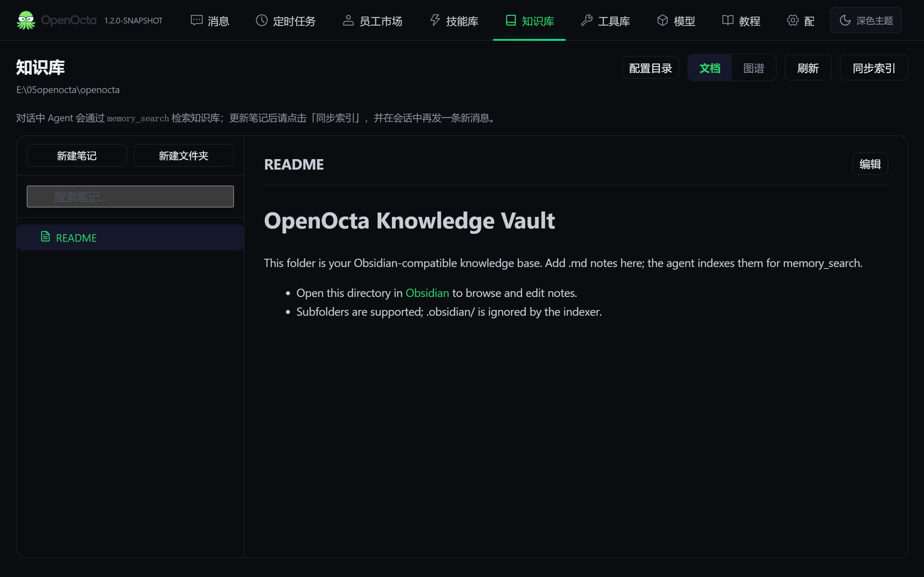Open the Obsidian hyperlink
Screen dimensions: 924x577
point(427,293)
